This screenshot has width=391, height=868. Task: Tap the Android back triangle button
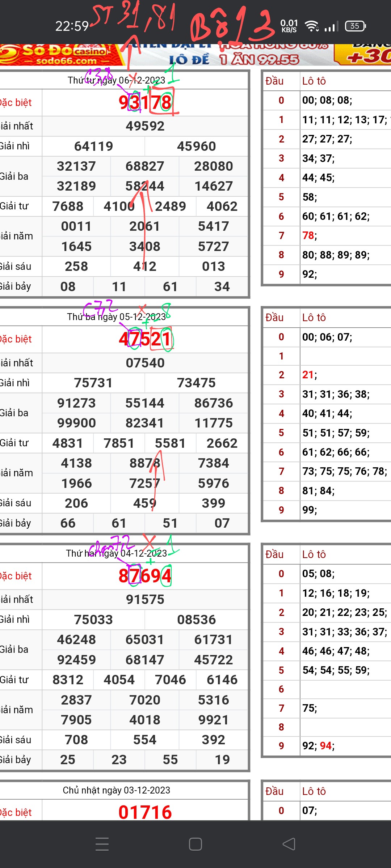[289, 844]
